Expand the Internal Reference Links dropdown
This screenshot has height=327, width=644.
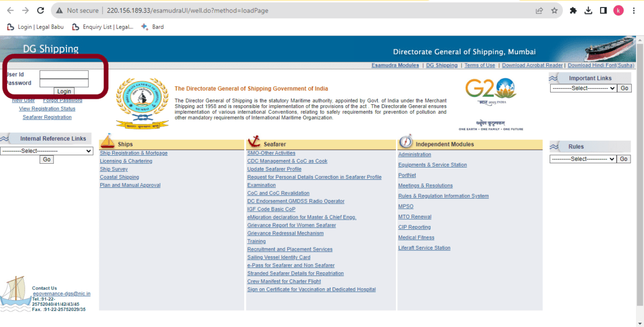click(x=47, y=151)
